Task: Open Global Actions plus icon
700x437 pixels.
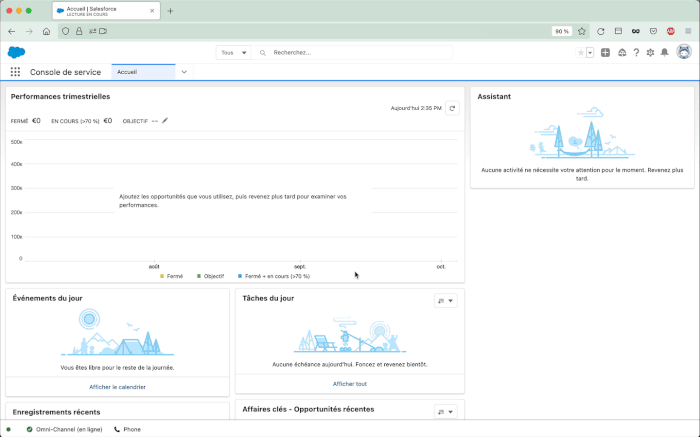Action: click(x=605, y=53)
